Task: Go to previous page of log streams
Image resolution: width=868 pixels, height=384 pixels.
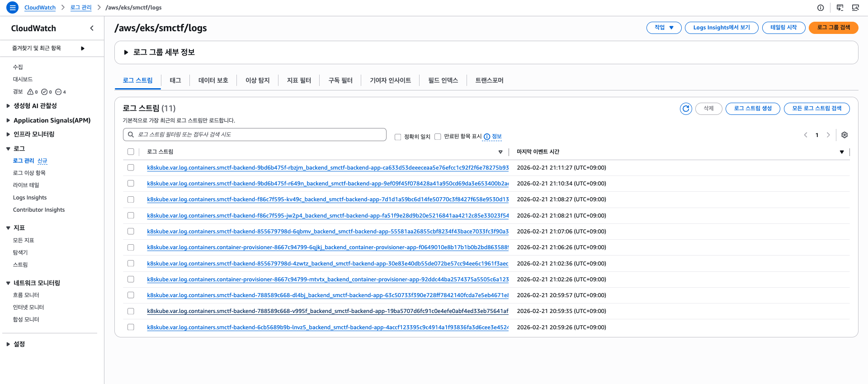Action: pyautogui.click(x=806, y=135)
